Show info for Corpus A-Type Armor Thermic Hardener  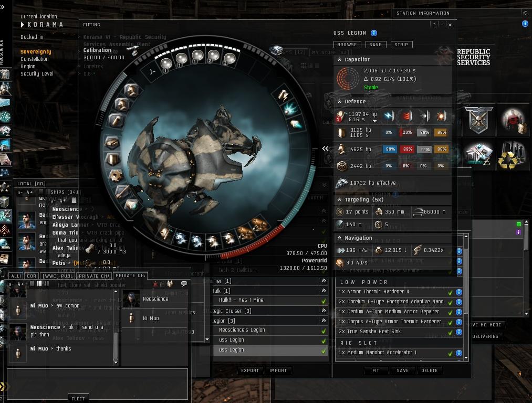(x=458, y=322)
